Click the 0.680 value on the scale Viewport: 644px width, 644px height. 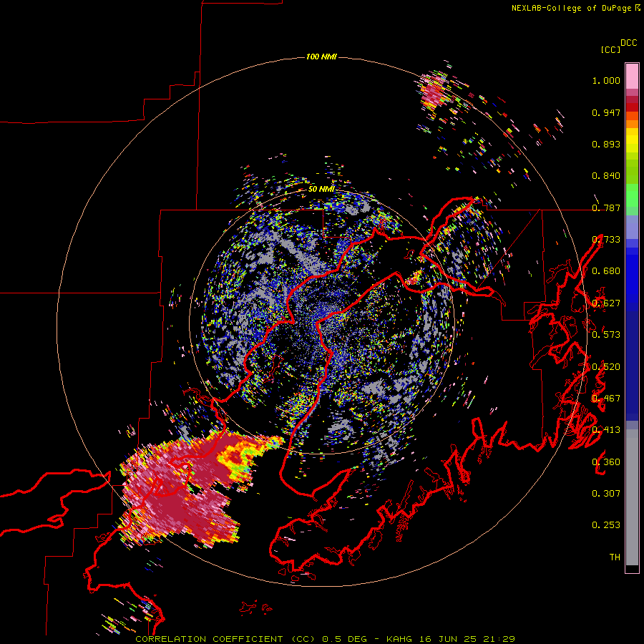pyautogui.click(x=606, y=271)
